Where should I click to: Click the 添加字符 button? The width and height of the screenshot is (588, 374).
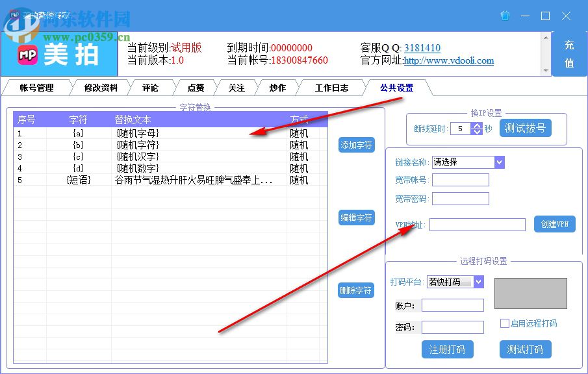click(356, 145)
